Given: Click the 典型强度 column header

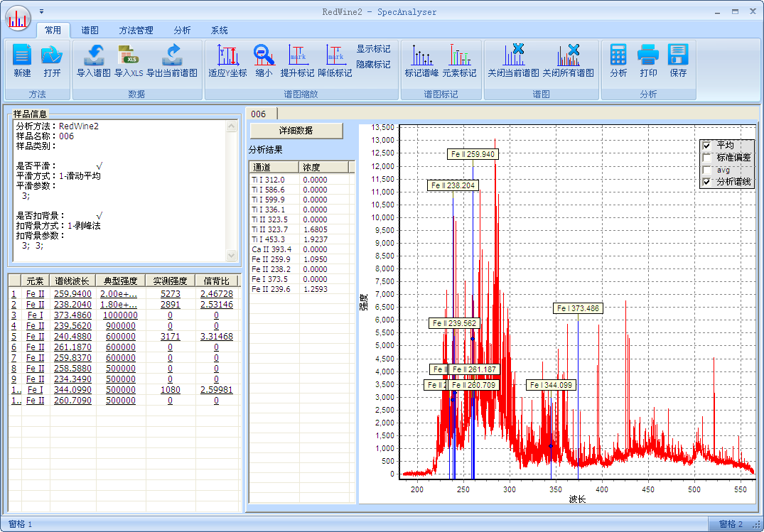Looking at the screenshot, I should click(121, 281).
